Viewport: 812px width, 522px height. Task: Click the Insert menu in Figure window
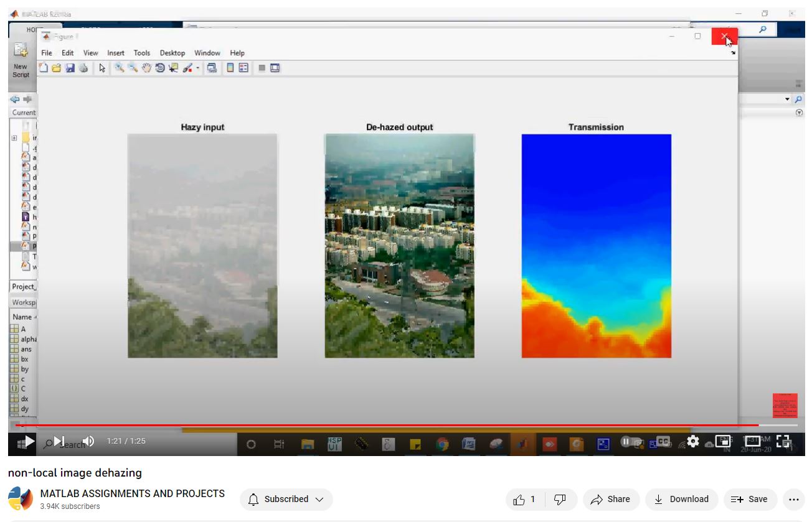tap(116, 53)
